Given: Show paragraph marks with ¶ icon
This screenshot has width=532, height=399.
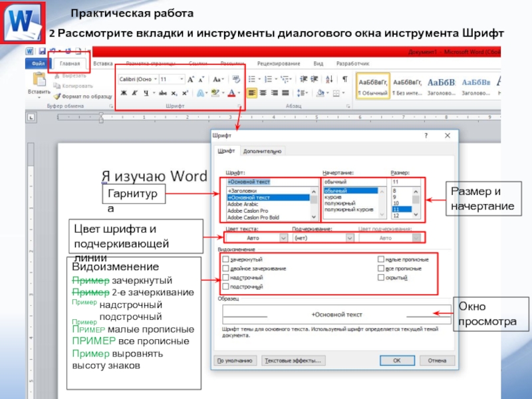Looking at the screenshot, I should click(x=344, y=78).
